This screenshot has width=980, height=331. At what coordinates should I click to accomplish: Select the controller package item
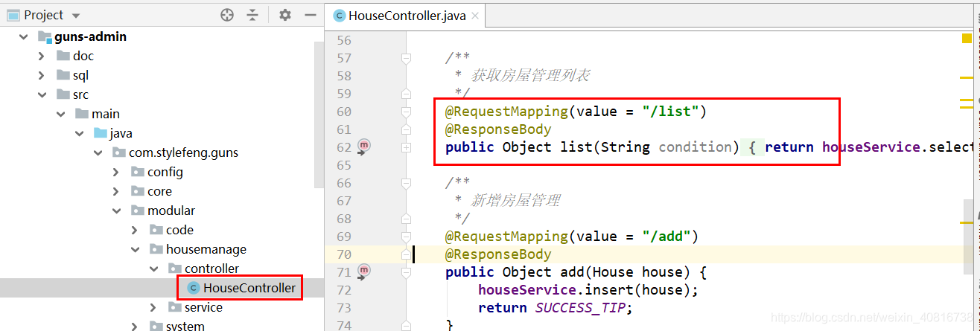click(212, 269)
